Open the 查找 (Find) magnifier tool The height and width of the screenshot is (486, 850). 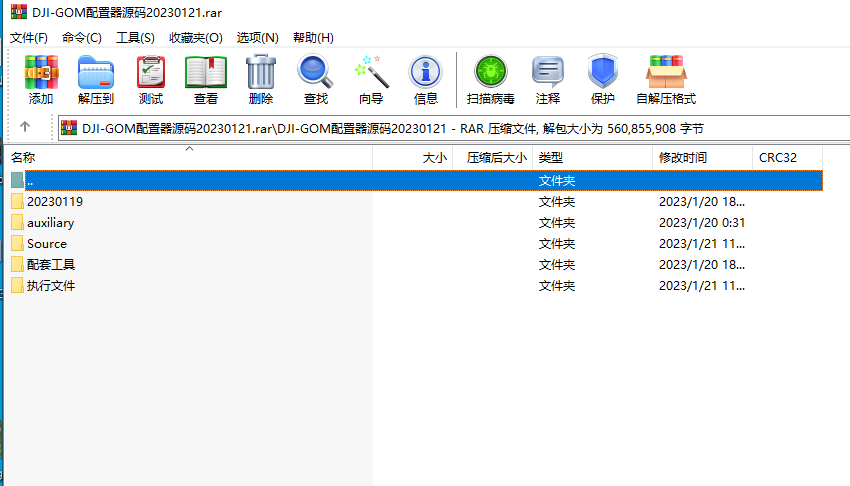click(315, 72)
